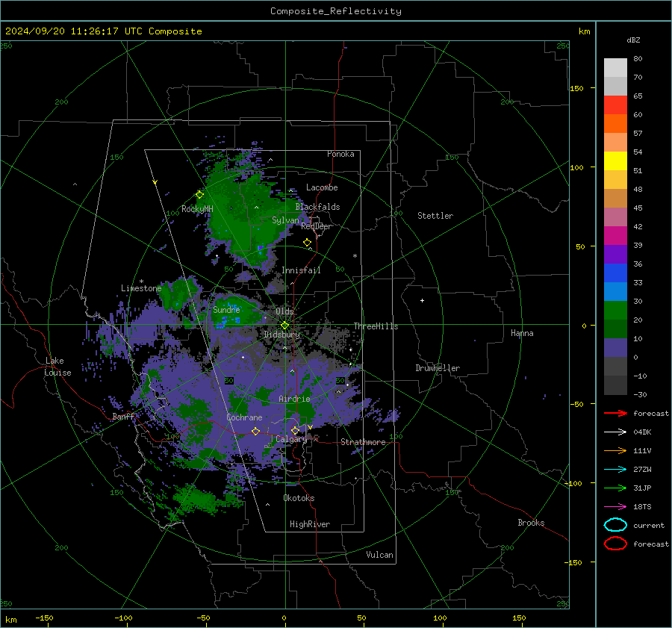Select the orange 111V arrow icon
The height and width of the screenshot is (628, 672).
click(615, 450)
